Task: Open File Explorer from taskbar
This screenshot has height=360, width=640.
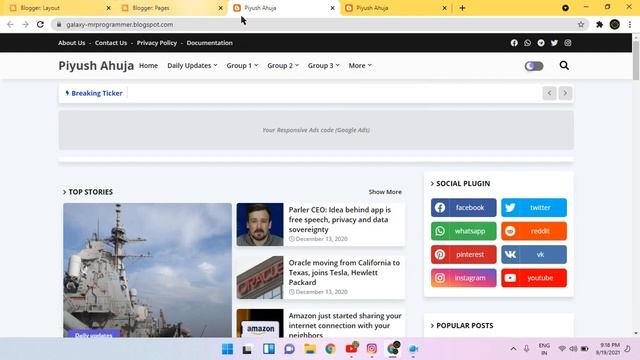Action: [x=310, y=349]
